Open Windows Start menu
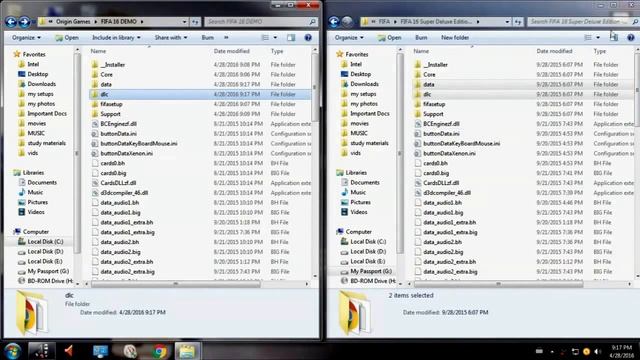Screen dimensions: 640x360 (x=13, y=351)
